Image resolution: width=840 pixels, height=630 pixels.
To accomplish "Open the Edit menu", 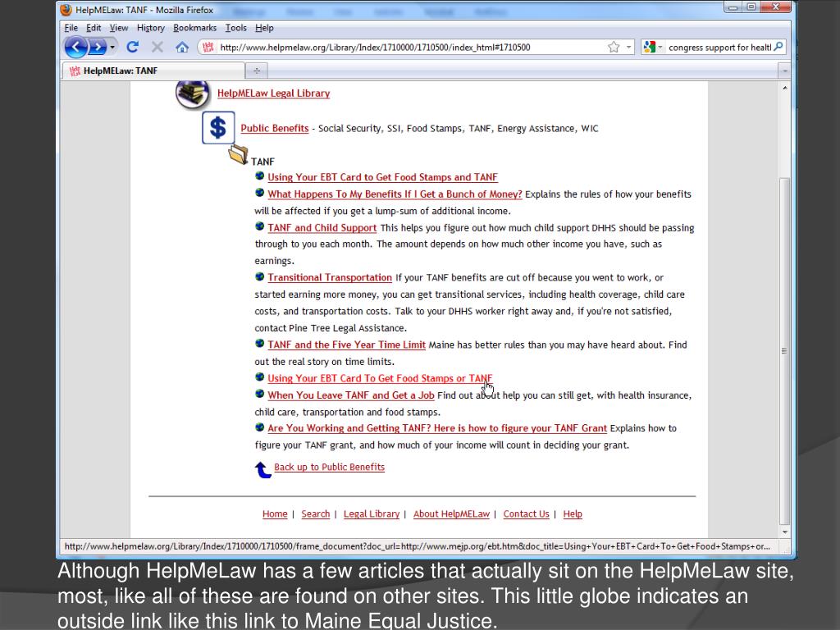I will pyautogui.click(x=94, y=28).
